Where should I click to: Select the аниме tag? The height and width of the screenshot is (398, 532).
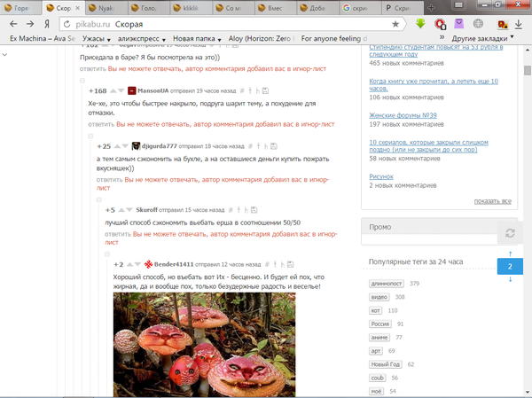click(x=379, y=338)
